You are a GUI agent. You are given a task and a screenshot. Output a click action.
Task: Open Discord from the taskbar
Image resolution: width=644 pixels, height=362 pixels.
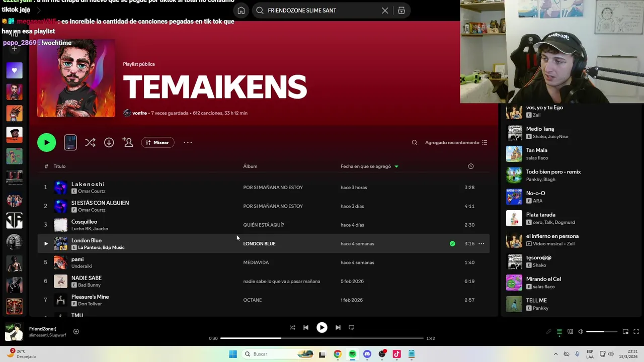pyautogui.click(x=367, y=354)
